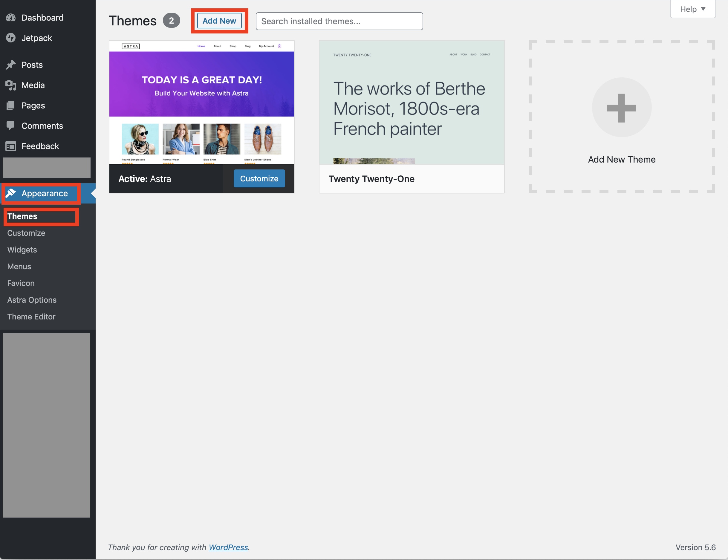Click the Active: Astra label
Viewport: 728px width, 560px height.
(145, 179)
